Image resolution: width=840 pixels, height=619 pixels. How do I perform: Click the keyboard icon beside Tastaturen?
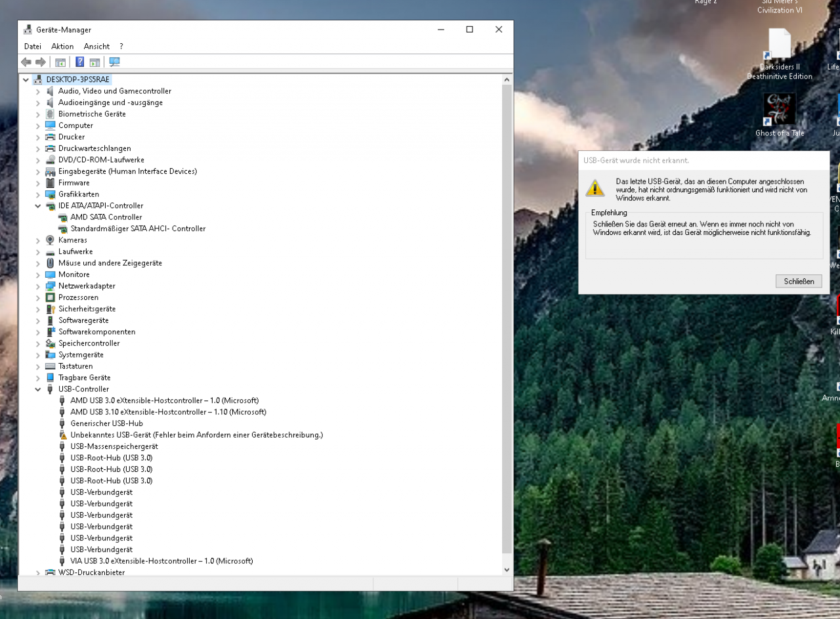(51, 366)
